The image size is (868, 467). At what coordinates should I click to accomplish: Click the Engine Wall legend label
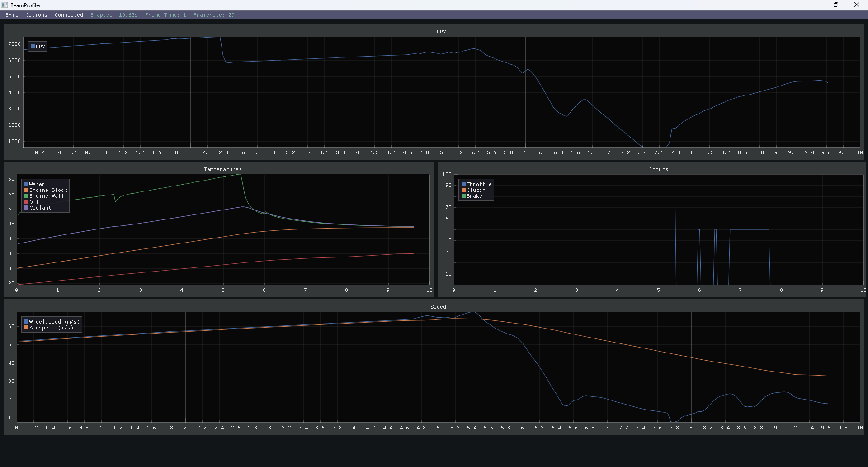pyautogui.click(x=47, y=196)
